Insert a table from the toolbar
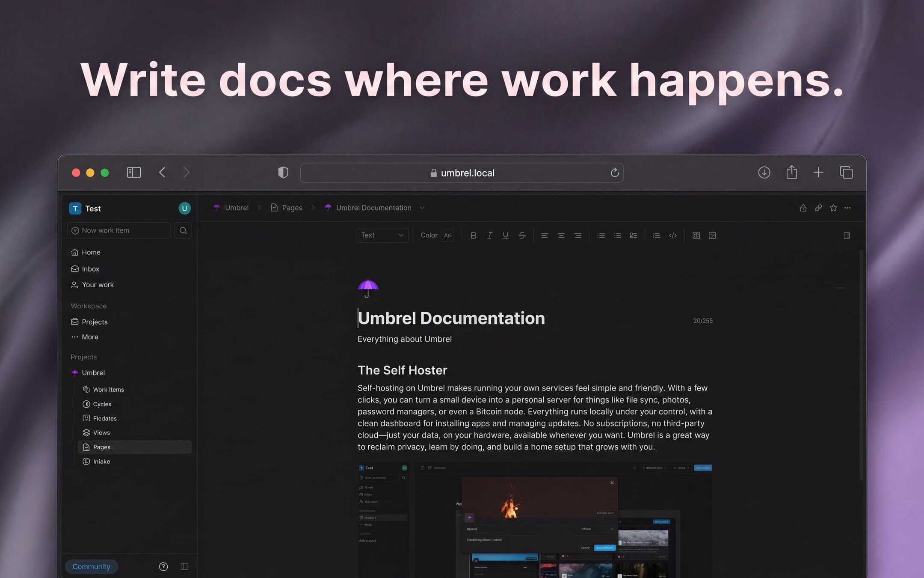Viewport: 924px width, 578px height. point(696,235)
